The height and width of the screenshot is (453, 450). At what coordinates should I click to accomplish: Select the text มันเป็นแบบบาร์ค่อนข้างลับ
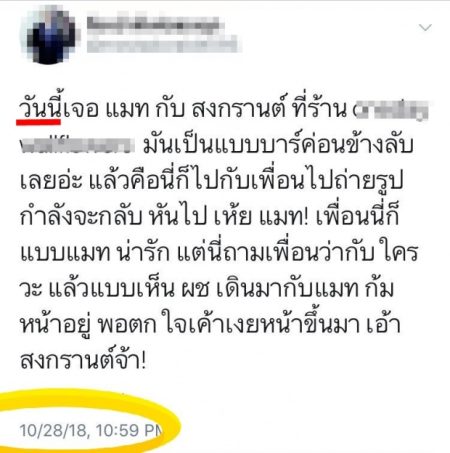click(x=278, y=144)
